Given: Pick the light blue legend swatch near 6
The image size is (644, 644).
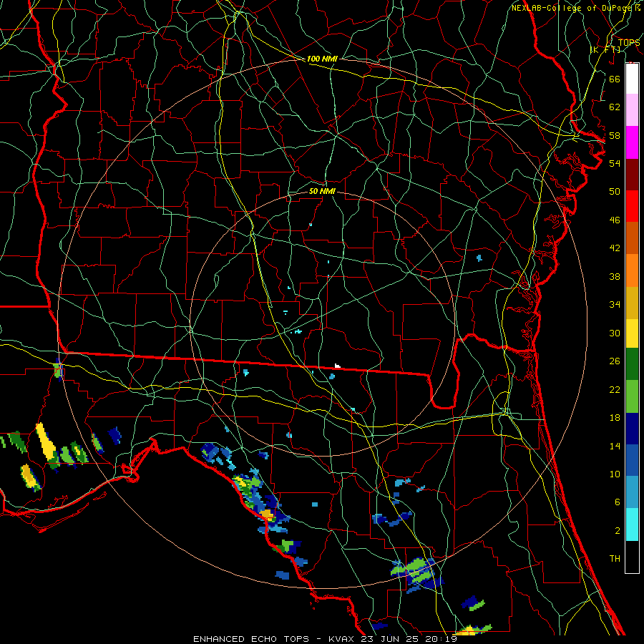Looking at the screenshot, I should coord(632,492).
